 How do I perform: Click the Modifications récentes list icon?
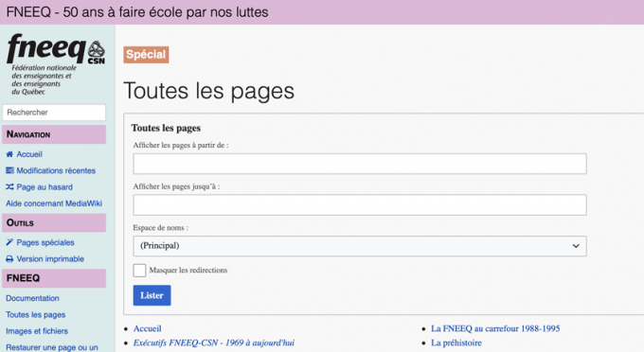tap(9, 170)
